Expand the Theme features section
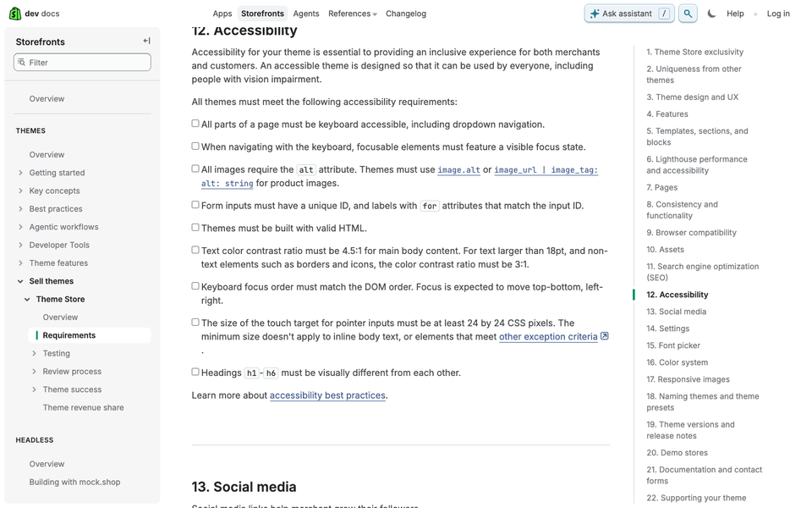Image resolution: width=812 pixels, height=508 pixels. tap(20, 263)
